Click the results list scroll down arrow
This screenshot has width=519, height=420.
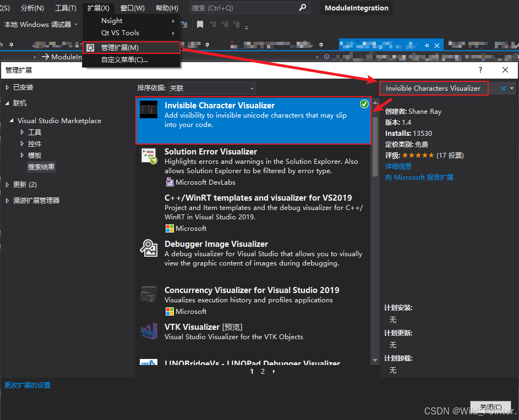375,360
